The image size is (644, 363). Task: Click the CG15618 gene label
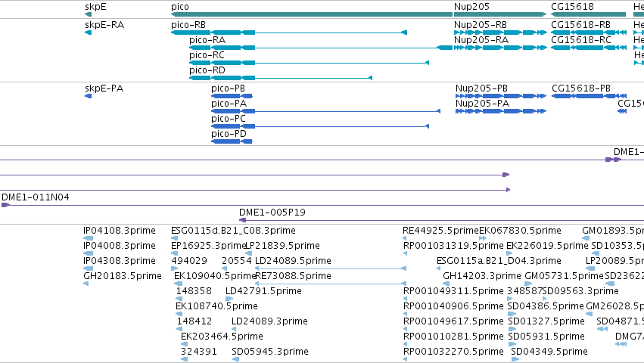pyautogui.click(x=572, y=7)
